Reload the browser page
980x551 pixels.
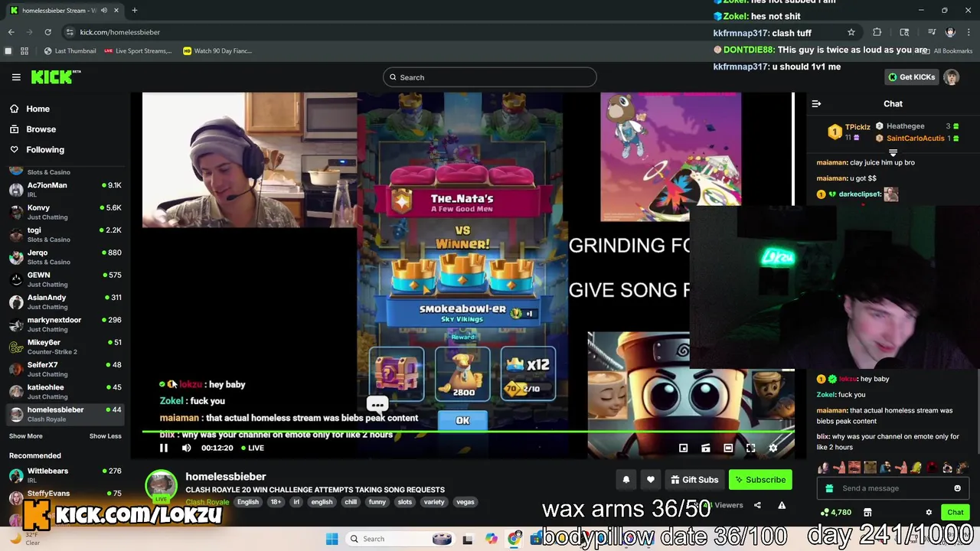[47, 32]
